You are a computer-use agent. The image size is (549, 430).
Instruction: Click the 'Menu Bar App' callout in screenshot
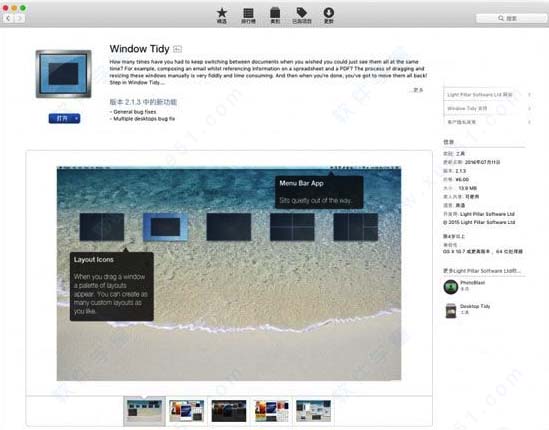[319, 192]
